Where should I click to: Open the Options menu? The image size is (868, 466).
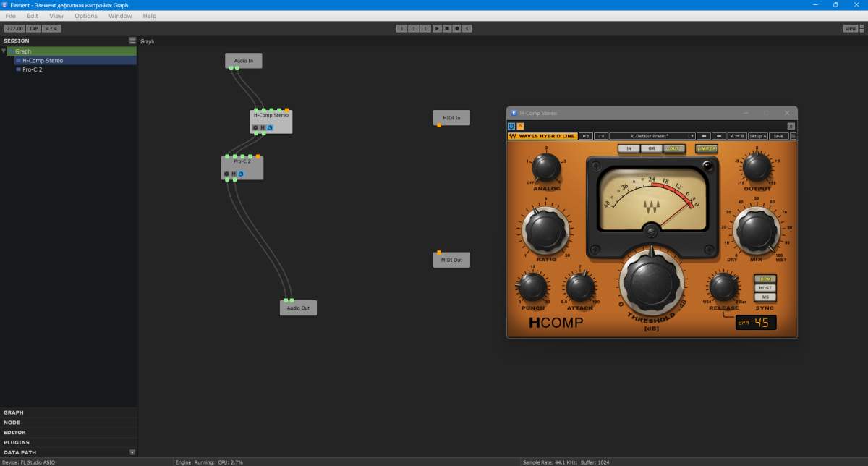85,16
